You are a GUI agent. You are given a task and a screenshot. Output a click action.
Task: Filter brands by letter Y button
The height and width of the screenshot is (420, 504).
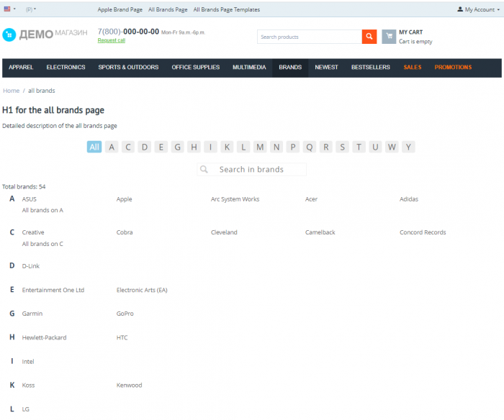coord(408,147)
